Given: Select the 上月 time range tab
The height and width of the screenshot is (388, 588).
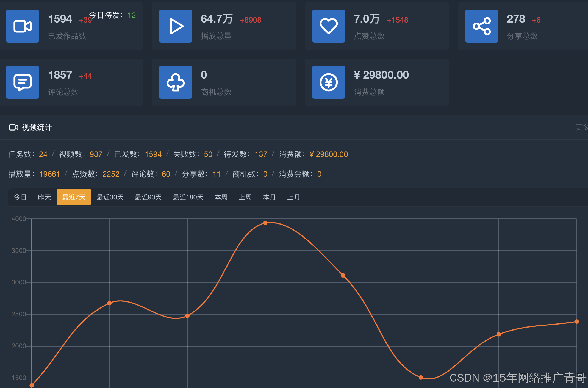Looking at the screenshot, I should (293, 197).
